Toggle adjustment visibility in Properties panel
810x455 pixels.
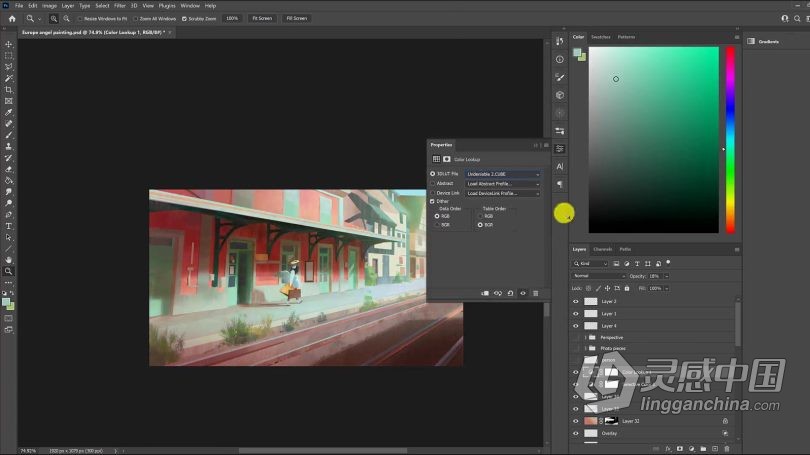click(523, 293)
